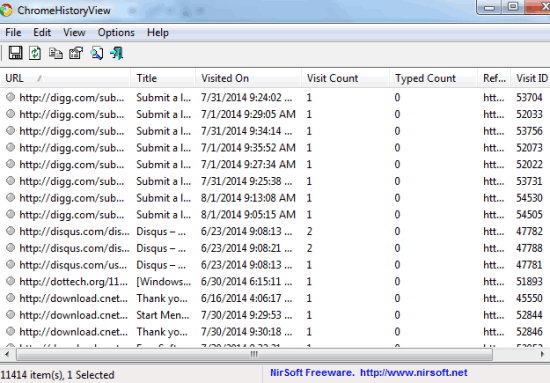550x383 pixels.
Task: Click the '6/16/2014 4:06:17' date cell
Action: pos(246,298)
